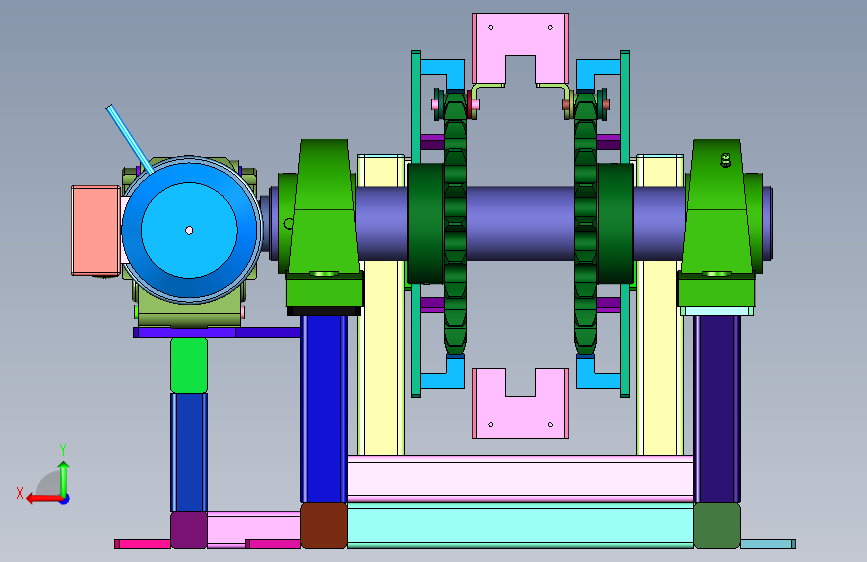Click the top-left hole in the top pink bracket

coord(490,27)
